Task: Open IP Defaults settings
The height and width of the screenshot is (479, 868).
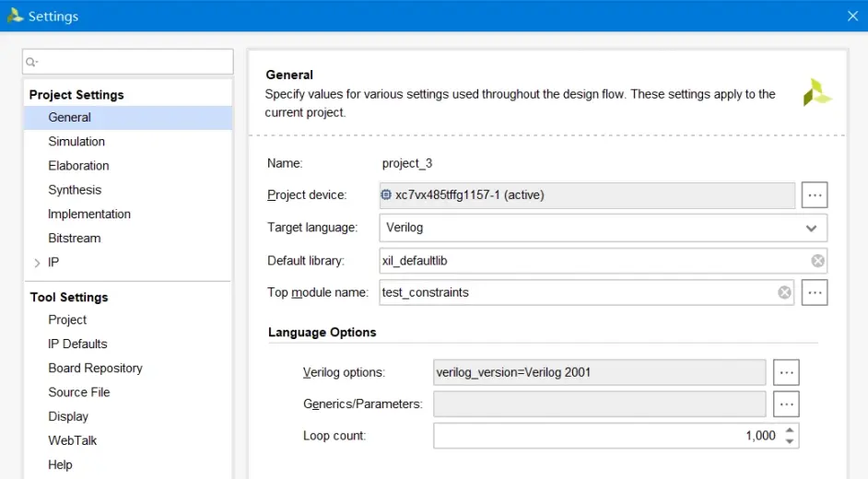Action: (x=77, y=344)
